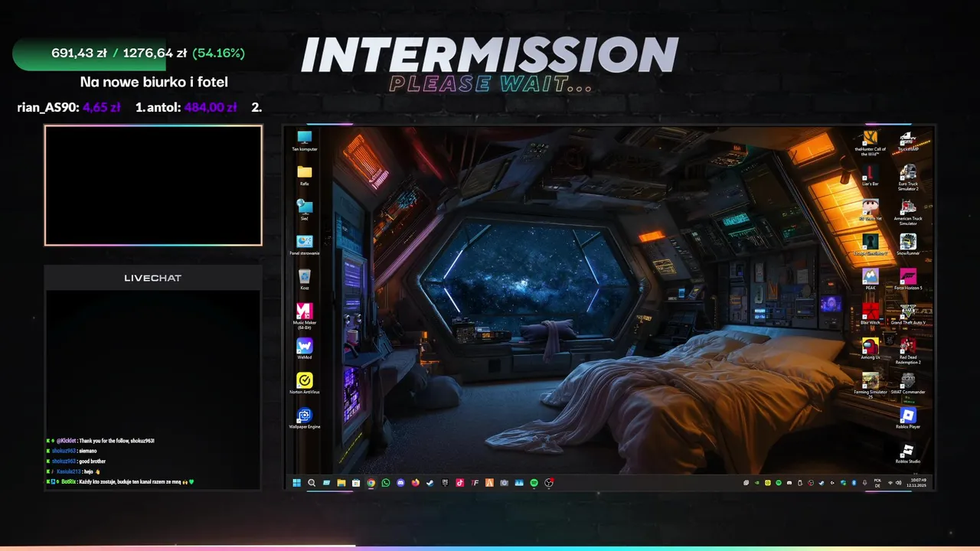This screenshot has width=980, height=551.
Task: Open the Windows Start menu
Action: coord(297,483)
